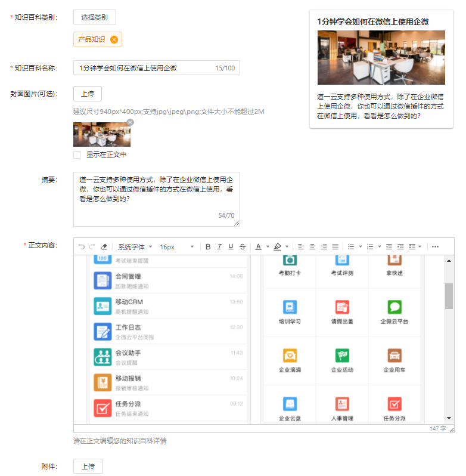Open the highlight color dropdown arrow
This screenshot has height=476, width=466.
click(x=287, y=247)
